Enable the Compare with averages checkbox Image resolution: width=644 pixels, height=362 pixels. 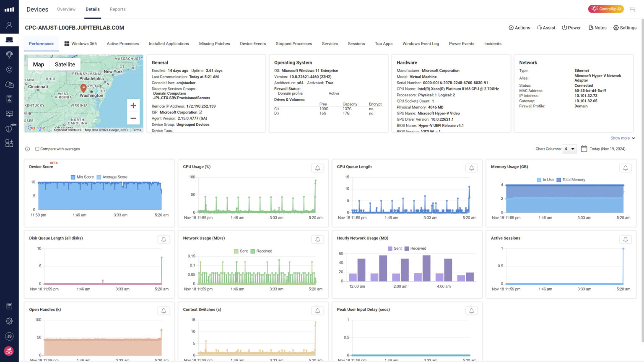[x=37, y=149]
